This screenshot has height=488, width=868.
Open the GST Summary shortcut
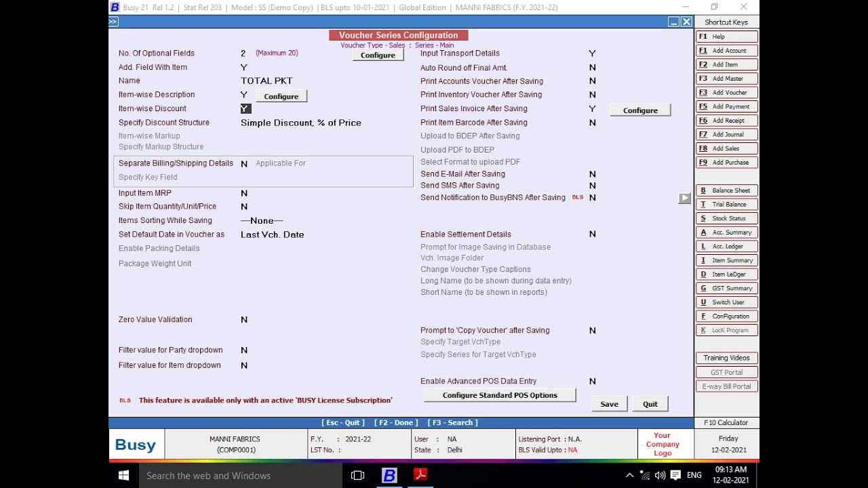pos(726,288)
